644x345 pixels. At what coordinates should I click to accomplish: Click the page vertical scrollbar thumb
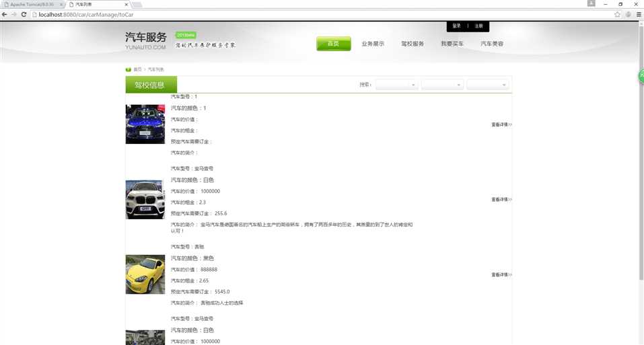point(641,152)
